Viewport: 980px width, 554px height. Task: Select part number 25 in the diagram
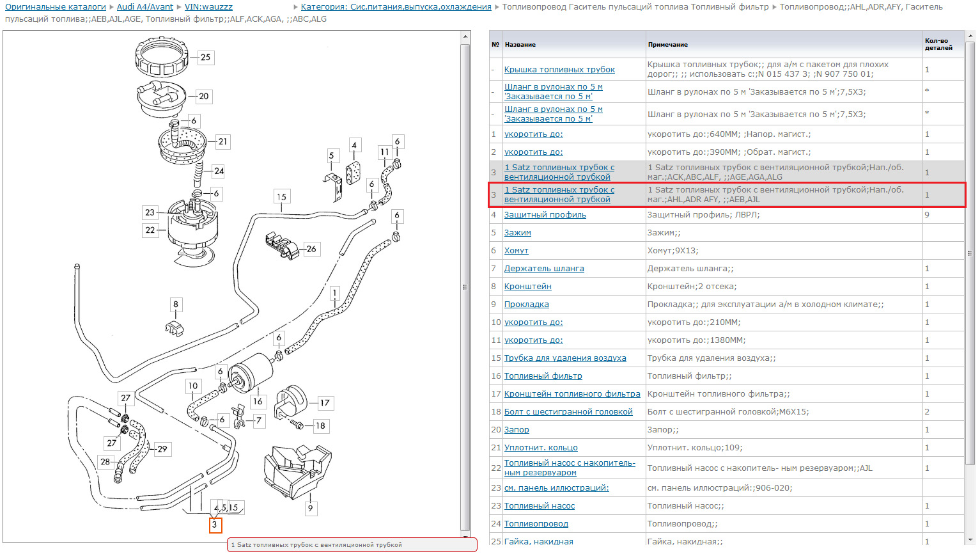pyautogui.click(x=205, y=57)
